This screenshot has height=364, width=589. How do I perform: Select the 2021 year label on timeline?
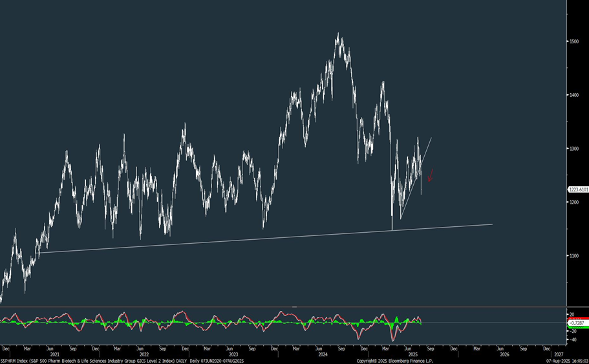pyautogui.click(x=55, y=354)
